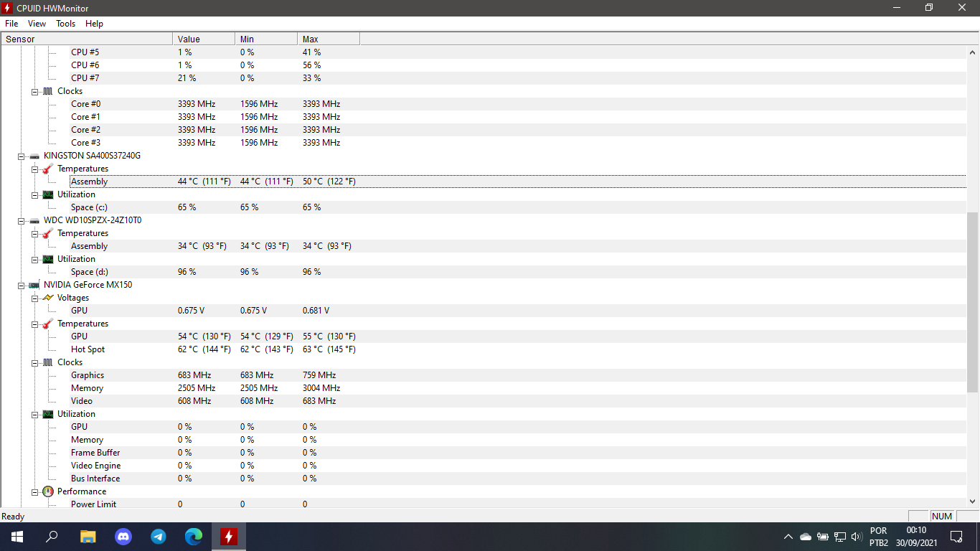The image size is (980, 551).
Task: Collapse Utilization under the KINGSTON drive
Action: [34, 194]
